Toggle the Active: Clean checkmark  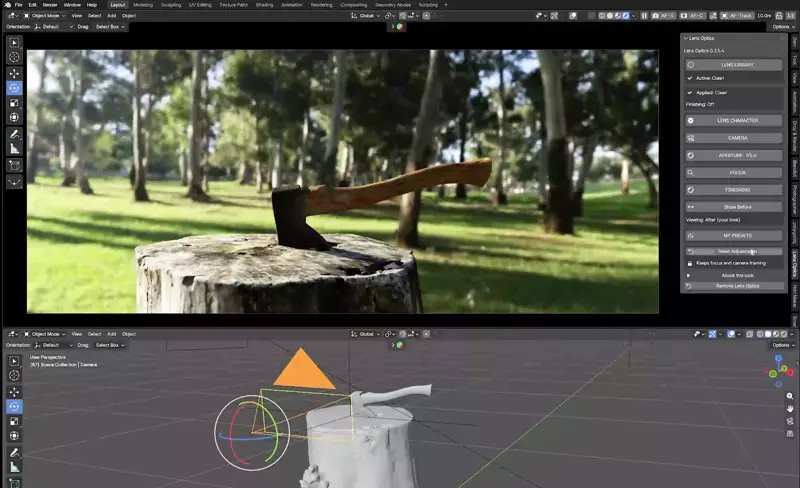[690, 78]
